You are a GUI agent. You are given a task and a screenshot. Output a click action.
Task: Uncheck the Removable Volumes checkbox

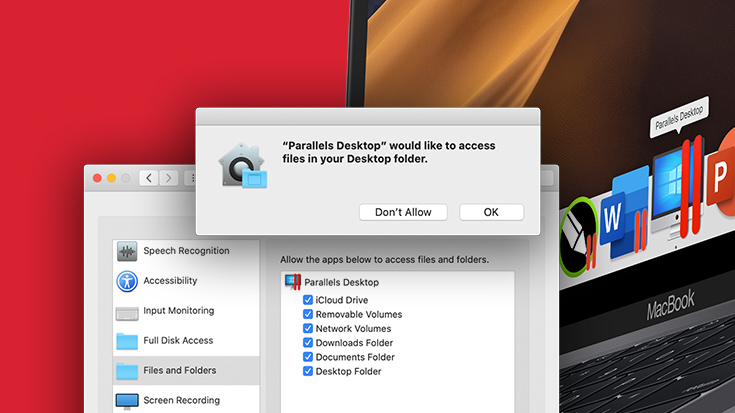[308, 314]
